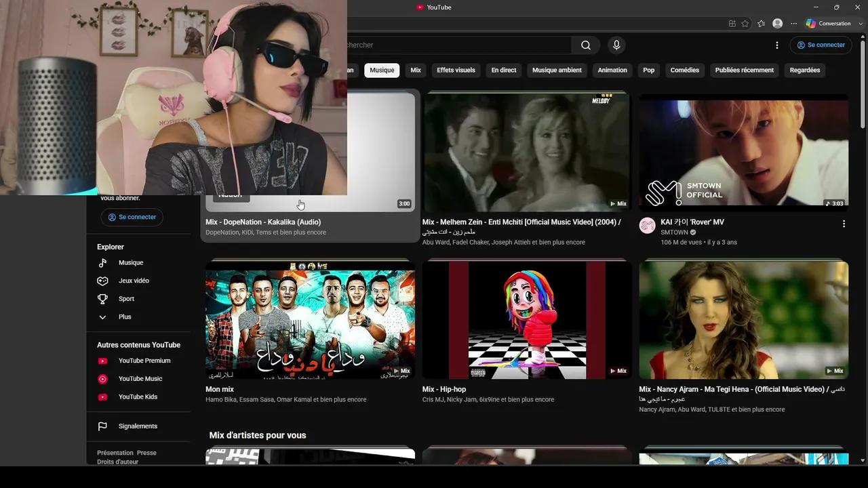Screen dimensions: 868x488
Task: Add this page to favorites star
Action: click(x=745, y=24)
